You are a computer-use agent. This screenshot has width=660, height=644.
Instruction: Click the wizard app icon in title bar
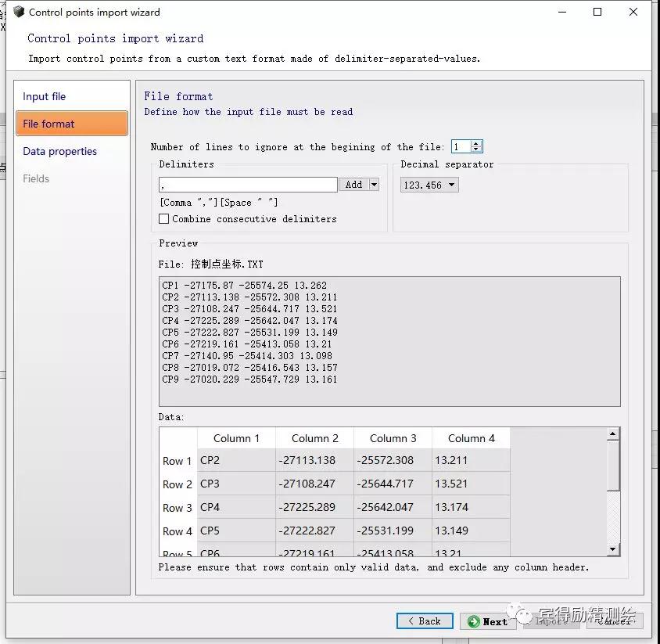pyautogui.click(x=19, y=12)
